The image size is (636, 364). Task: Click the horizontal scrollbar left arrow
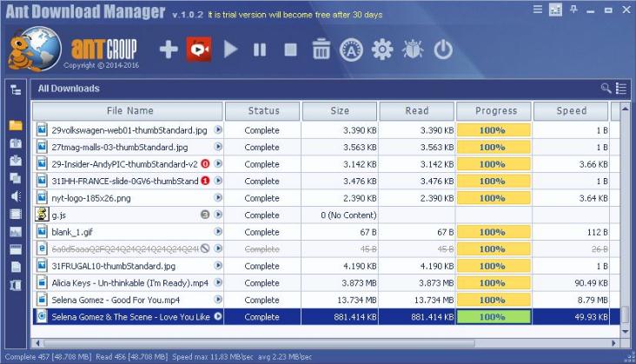(37, 343)
